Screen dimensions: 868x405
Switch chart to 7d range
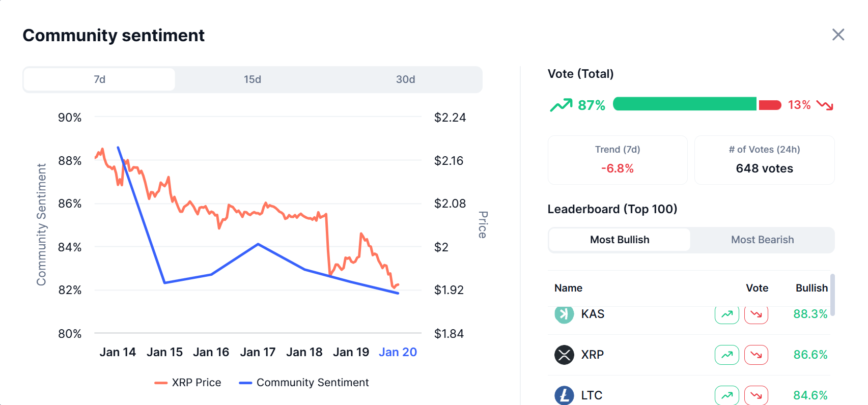point(100,79)
